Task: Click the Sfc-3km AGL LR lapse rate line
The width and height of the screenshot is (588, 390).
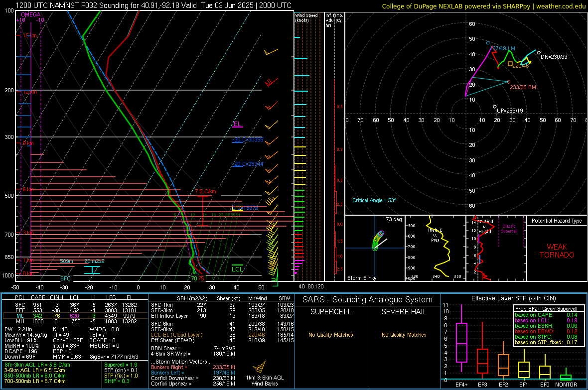Action: coord(37,365)
